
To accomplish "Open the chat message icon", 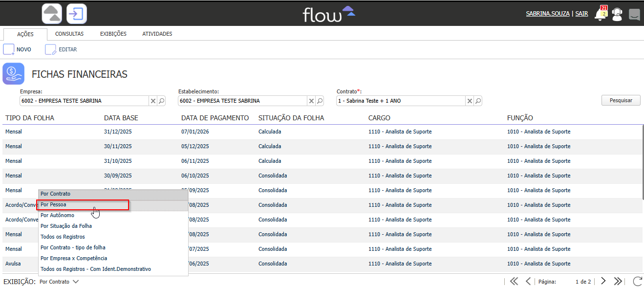I will coord(634,15).
